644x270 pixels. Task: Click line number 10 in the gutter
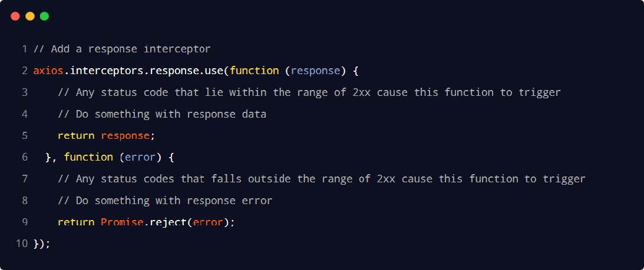(22, 244)
